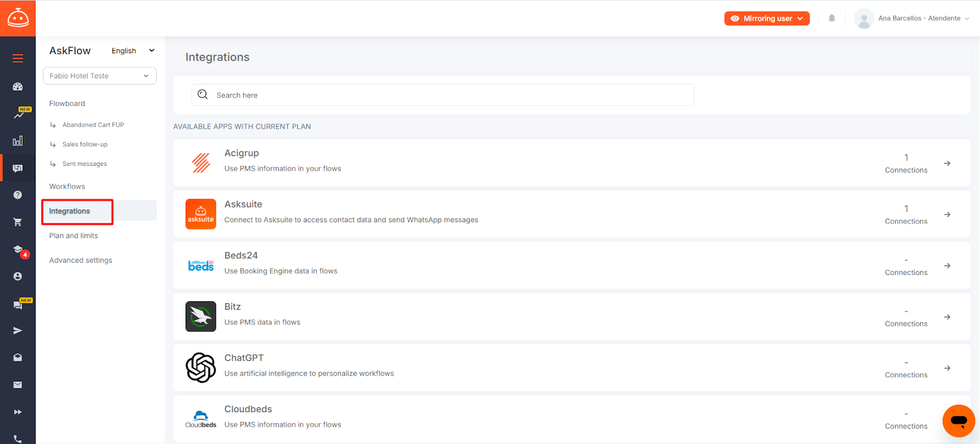
Task: Click the user avatar in top bar
Action: pos(864,18)
